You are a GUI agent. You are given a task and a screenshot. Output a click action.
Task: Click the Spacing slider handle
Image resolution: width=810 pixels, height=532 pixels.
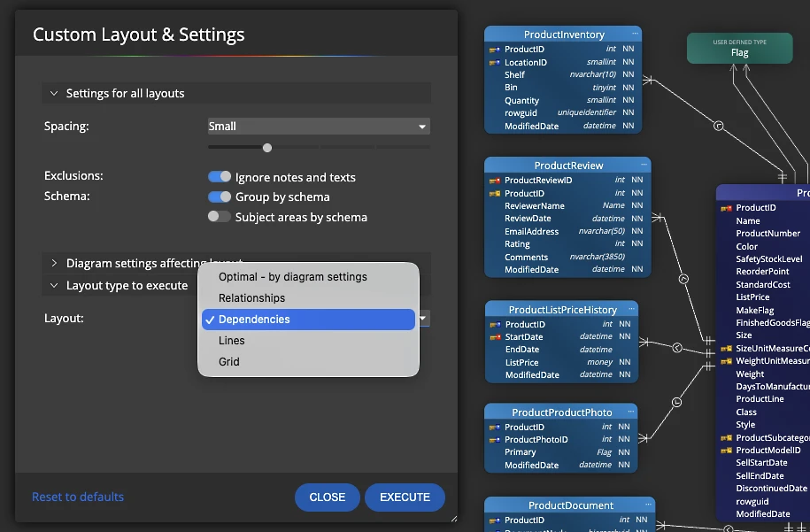(x=267, y=148)
